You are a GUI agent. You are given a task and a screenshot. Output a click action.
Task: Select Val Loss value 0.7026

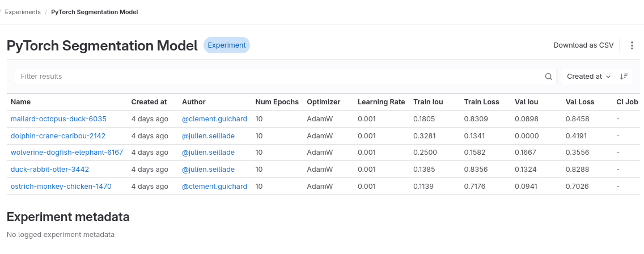tap(577, 186)
